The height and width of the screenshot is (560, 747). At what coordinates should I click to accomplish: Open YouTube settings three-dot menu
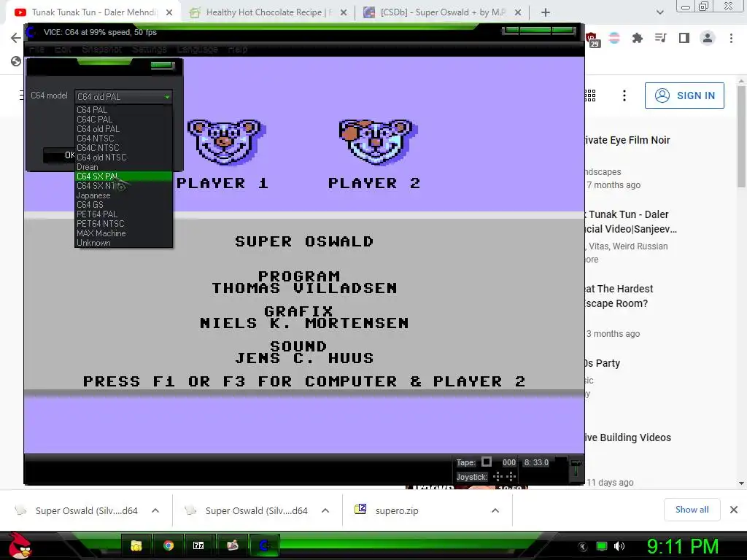pyautogui.click(x=624, y=96)
